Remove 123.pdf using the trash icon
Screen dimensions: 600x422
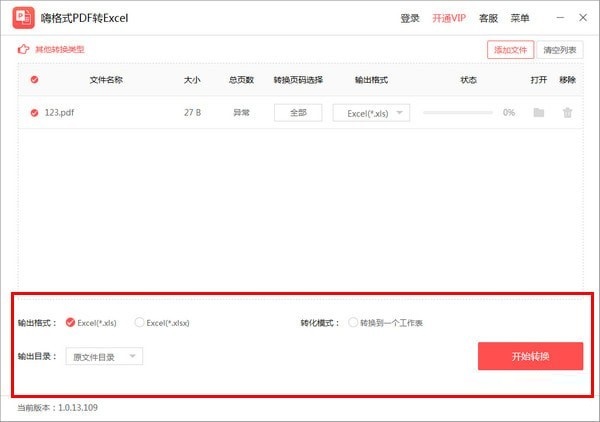tap(567, 112)
